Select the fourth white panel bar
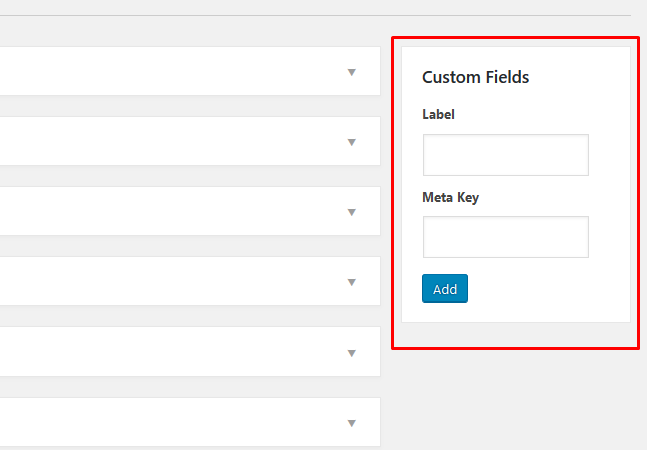 pos(190,281)
